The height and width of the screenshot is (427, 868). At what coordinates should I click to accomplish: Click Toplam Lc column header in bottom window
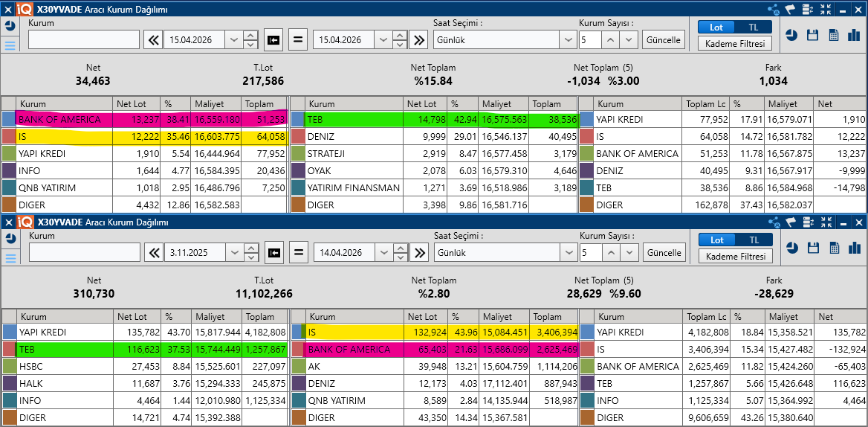[706, 317]
